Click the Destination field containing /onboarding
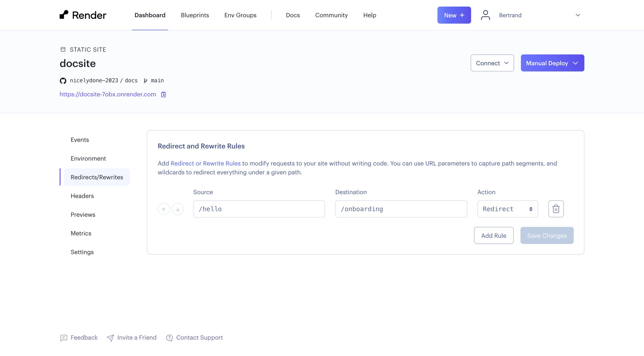 click(x=401, y=209)
